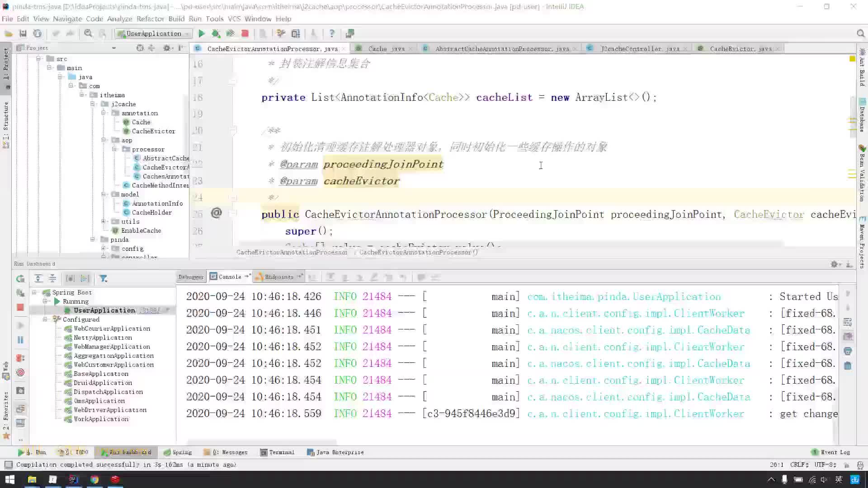Open Terminal tool window
This screenshot has height=488, width=868.
pyautogui.click(x=277, y=452)
